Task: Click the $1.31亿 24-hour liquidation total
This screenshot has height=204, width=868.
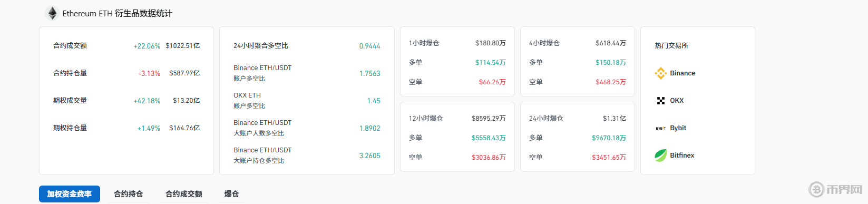Action: pyautogui.click(x=615, y=119)
